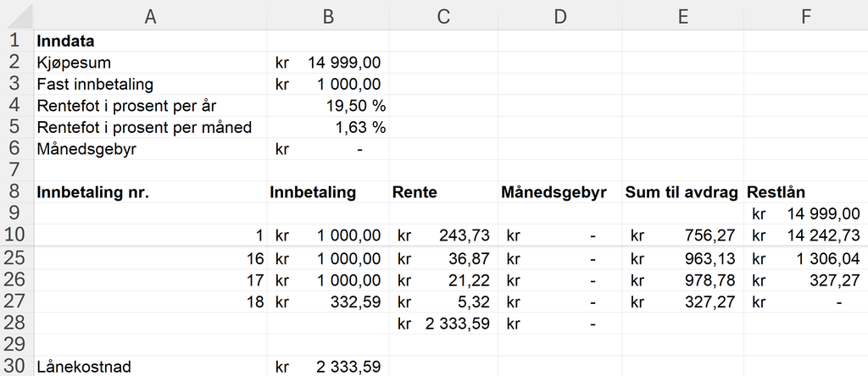This screenshot has width=868, height=376.
Task: Select Restlån value 14 242,73
Action: pyautogui.click(x=806, y=235)
